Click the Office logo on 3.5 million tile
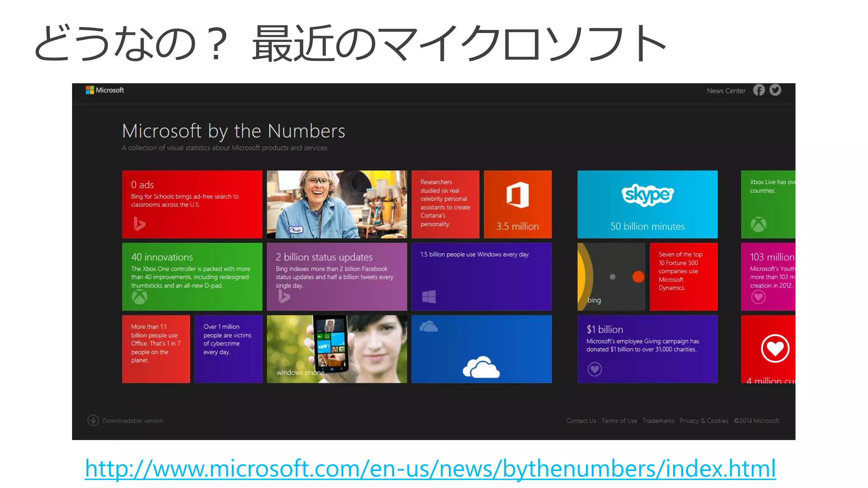Image resolution: width=868 pixels, height=488 pixels. [517, 195]
